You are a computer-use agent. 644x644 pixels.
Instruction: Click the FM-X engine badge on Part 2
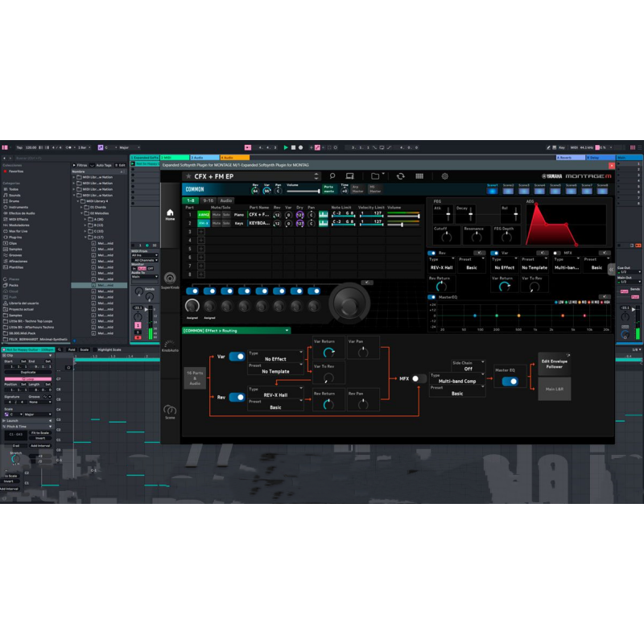coord(204,223)
